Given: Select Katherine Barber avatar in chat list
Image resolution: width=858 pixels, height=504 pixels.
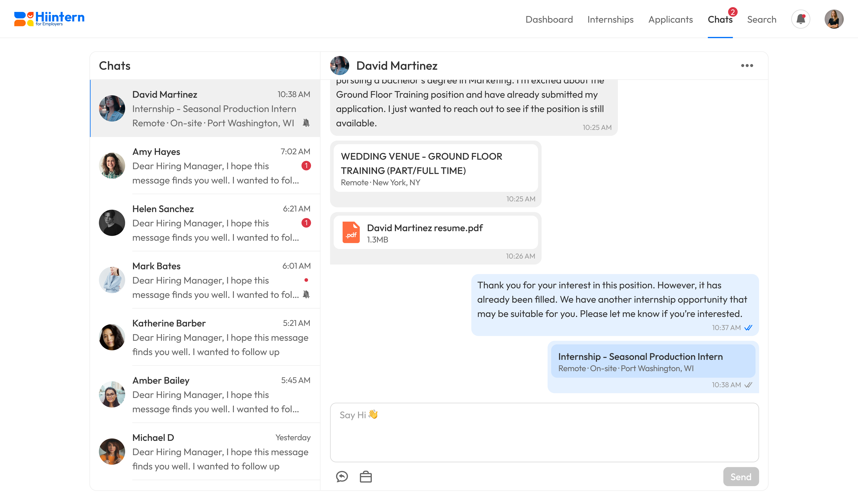Looking at the screenshot, I should tap(112, 337).
